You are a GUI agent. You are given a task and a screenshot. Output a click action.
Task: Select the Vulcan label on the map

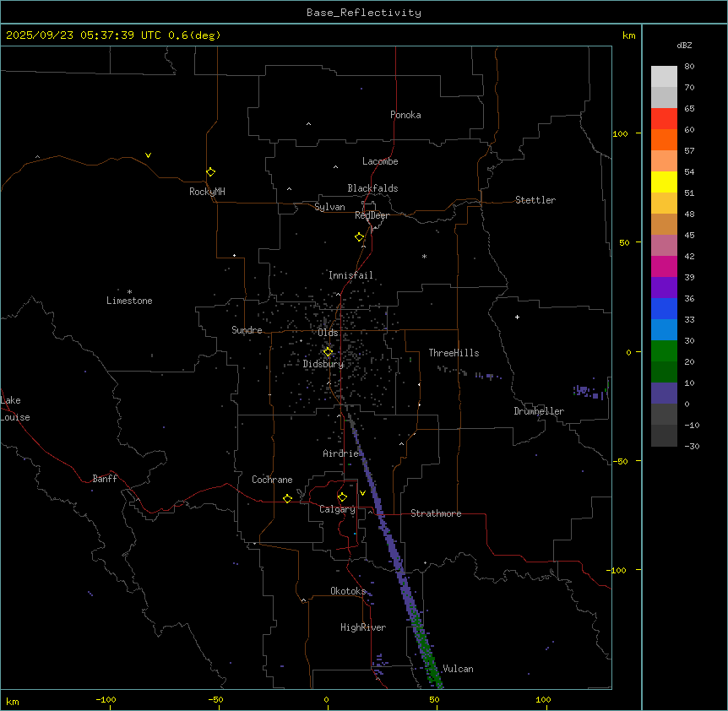[x=458, y=669]
